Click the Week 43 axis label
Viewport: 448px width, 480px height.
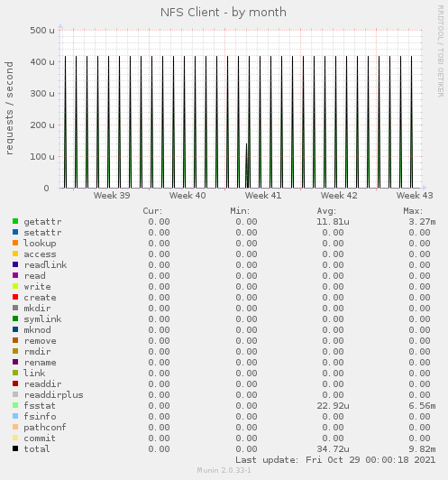(x=415, y=195)
